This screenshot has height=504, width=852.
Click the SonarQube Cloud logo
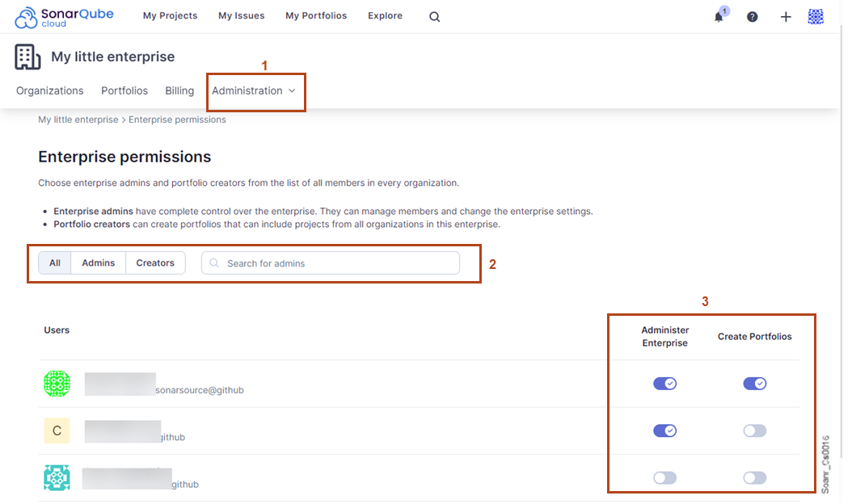tap(64, 16)
